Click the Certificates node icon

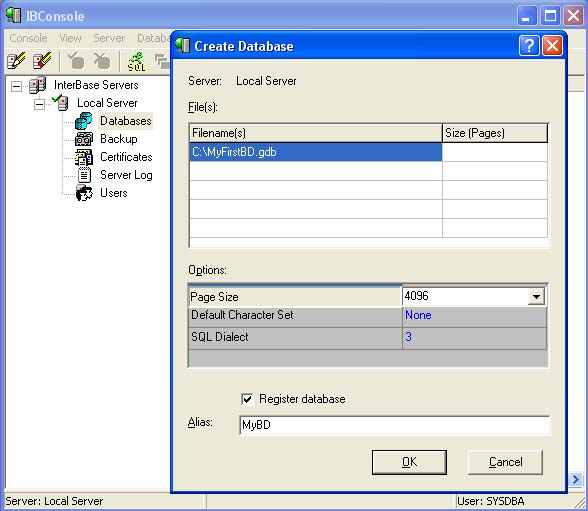84,157
